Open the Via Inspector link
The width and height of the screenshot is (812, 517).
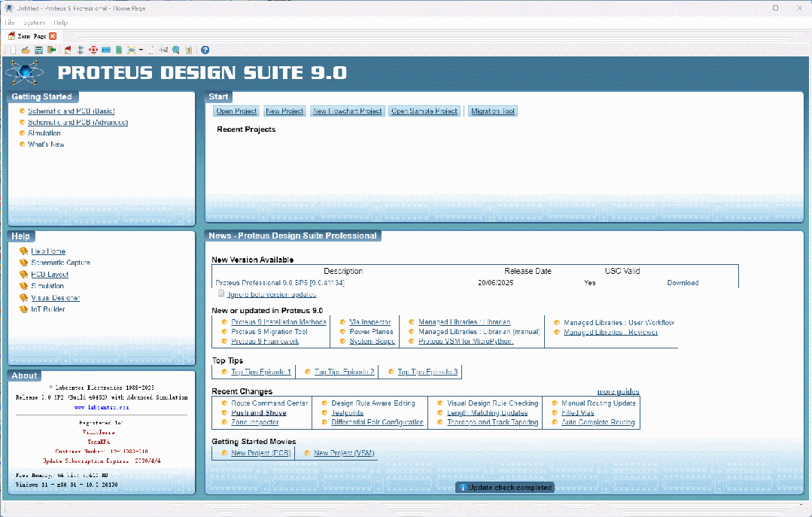click(x=370, y=322)
